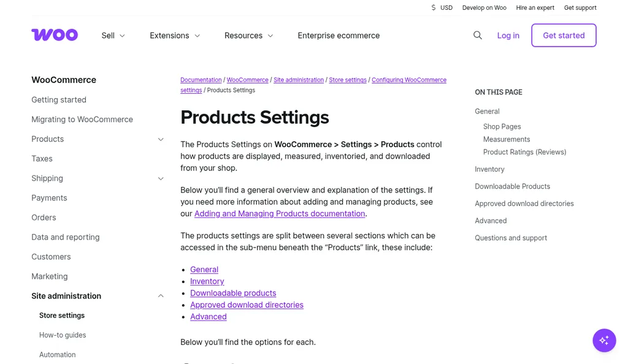Jump to Downloadable products in bulleted list

(x=233, y=293)
